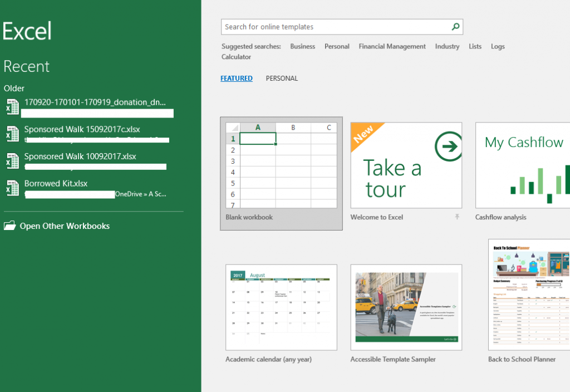Viewport: 570px width, 392px height.
Task: Switch to the FEATURED templates tab
Action: [236, 78]
